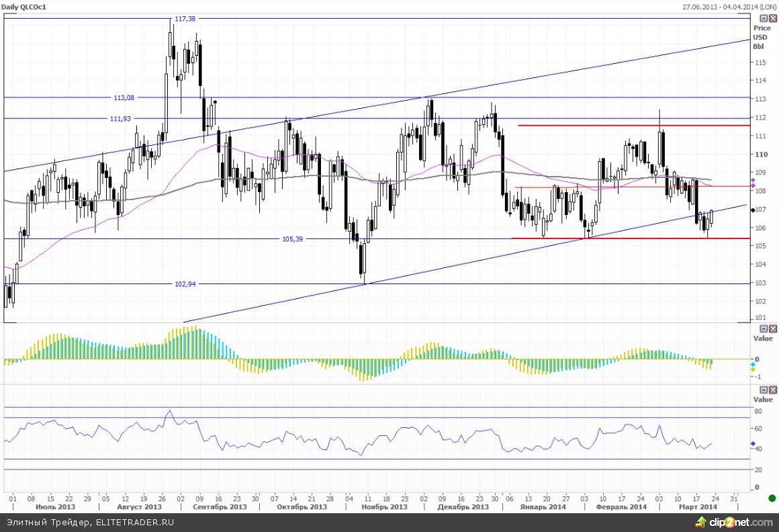Click the green status dot indicator

772,498
